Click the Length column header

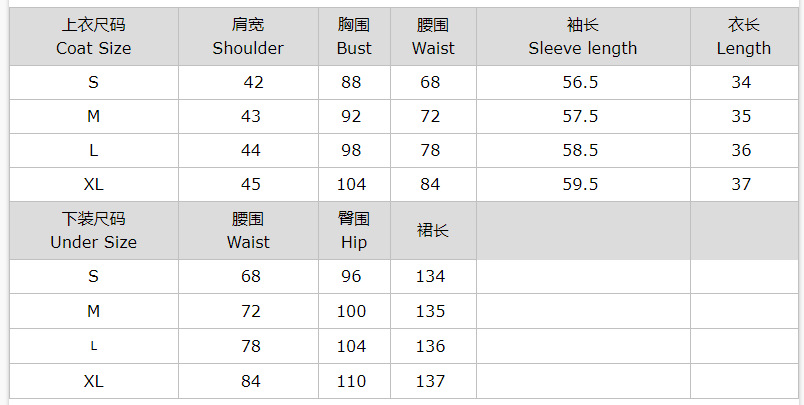tap(743, 36)
